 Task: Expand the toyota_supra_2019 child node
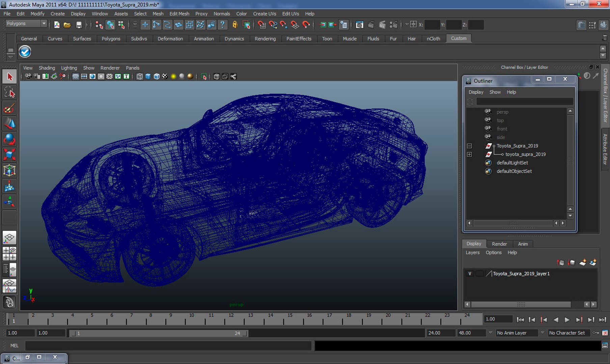pos(469,154)
